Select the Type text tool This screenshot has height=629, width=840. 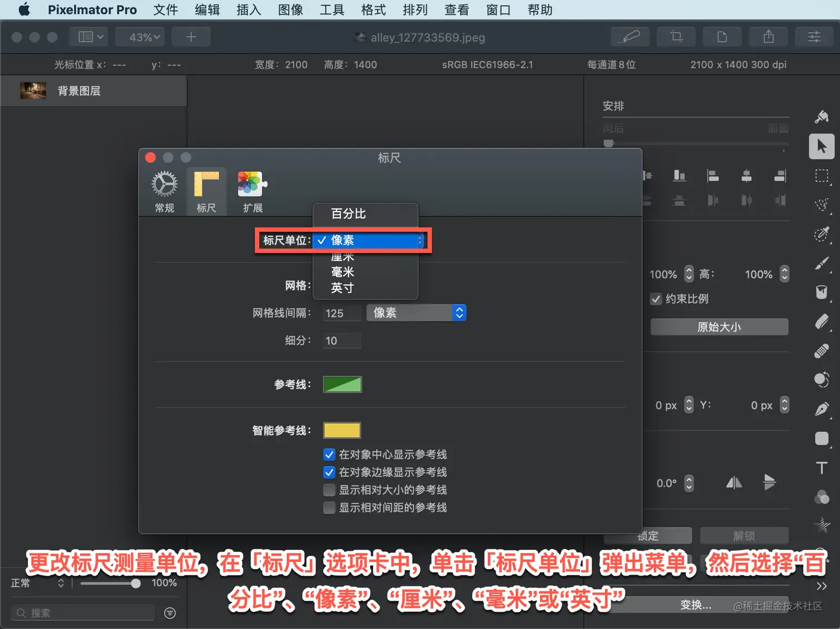coord(822,467)
